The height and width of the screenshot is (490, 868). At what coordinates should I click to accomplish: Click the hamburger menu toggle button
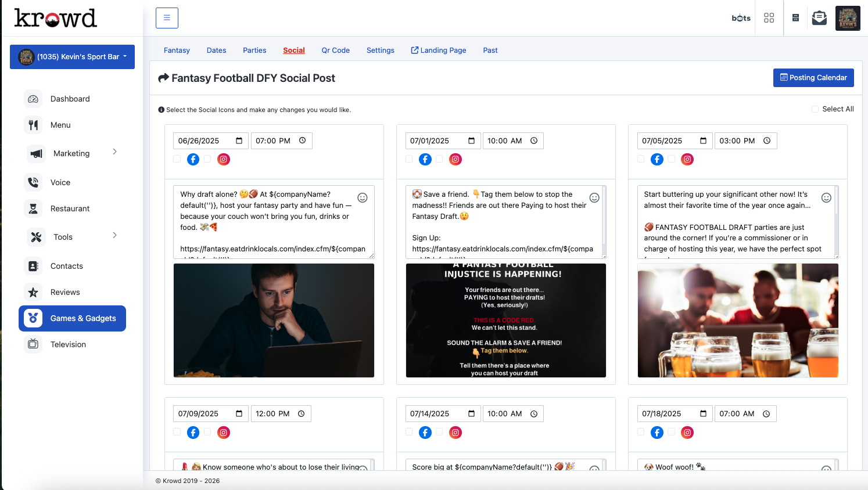[167, 18]
